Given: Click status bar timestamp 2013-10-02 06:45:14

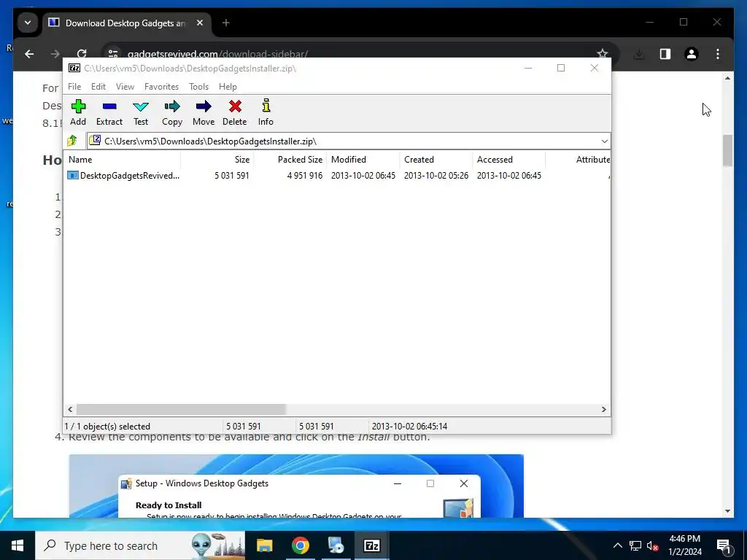Looking at the screenshot, I should [x=409, y=426].
